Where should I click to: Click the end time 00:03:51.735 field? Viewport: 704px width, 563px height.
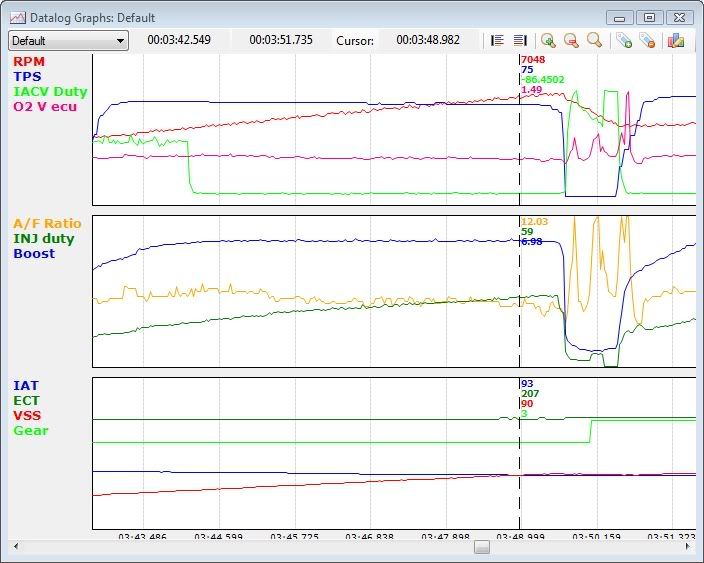click(x=281, y=40)
